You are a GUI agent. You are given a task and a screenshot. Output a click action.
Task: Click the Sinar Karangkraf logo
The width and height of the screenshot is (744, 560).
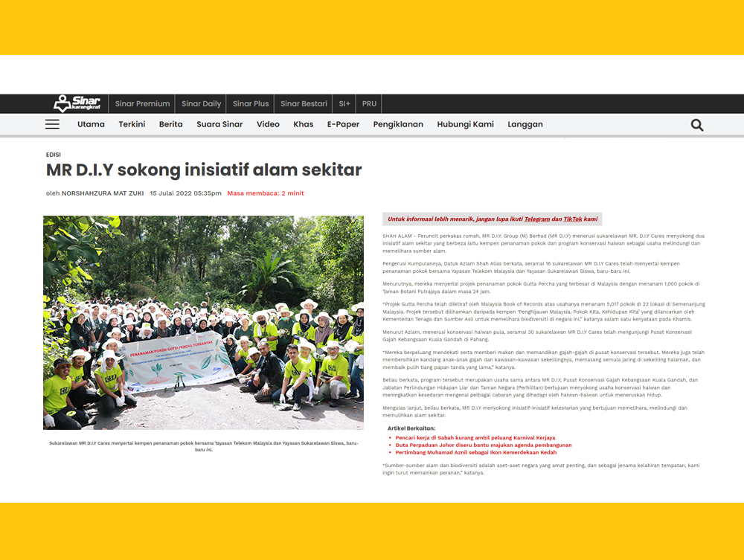pos(77,103)
